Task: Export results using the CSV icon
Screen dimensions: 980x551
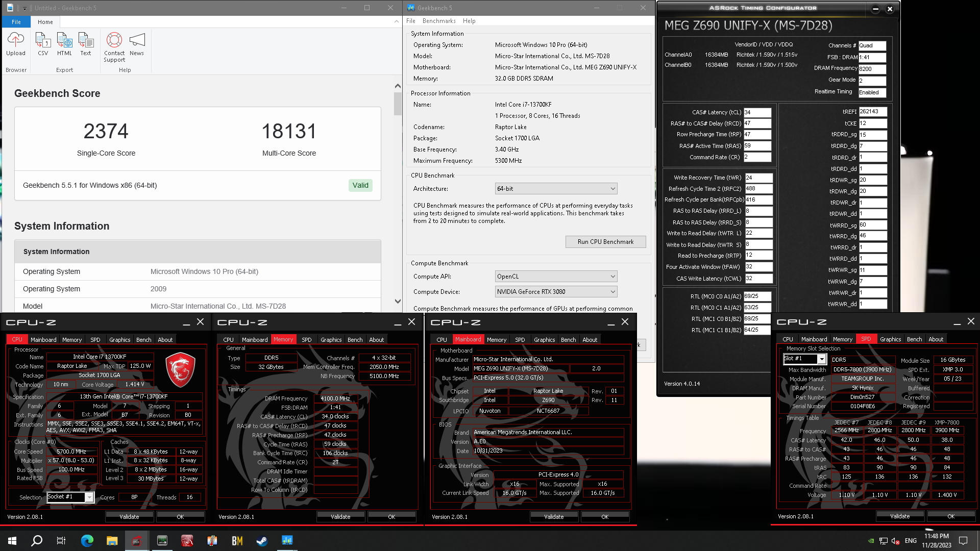Action: [43, 44]
